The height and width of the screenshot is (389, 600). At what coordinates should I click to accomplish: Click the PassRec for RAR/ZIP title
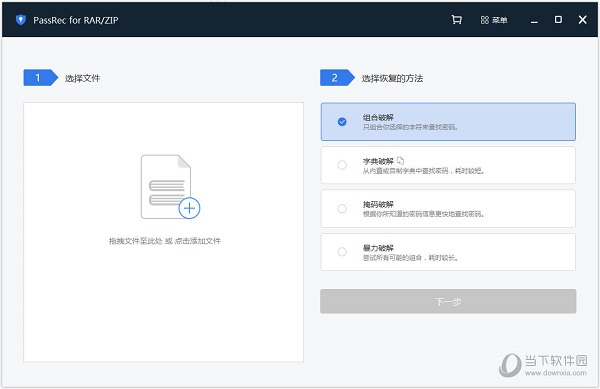click(x=75, y=20)
